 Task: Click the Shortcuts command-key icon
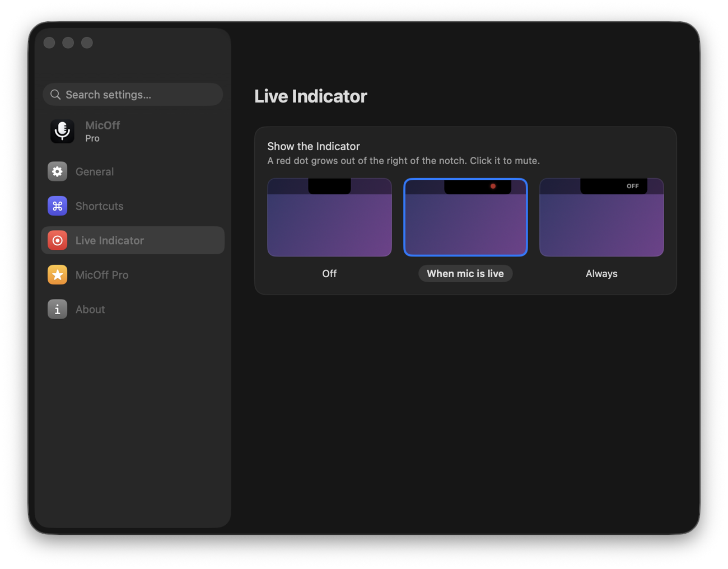point(57,206)
